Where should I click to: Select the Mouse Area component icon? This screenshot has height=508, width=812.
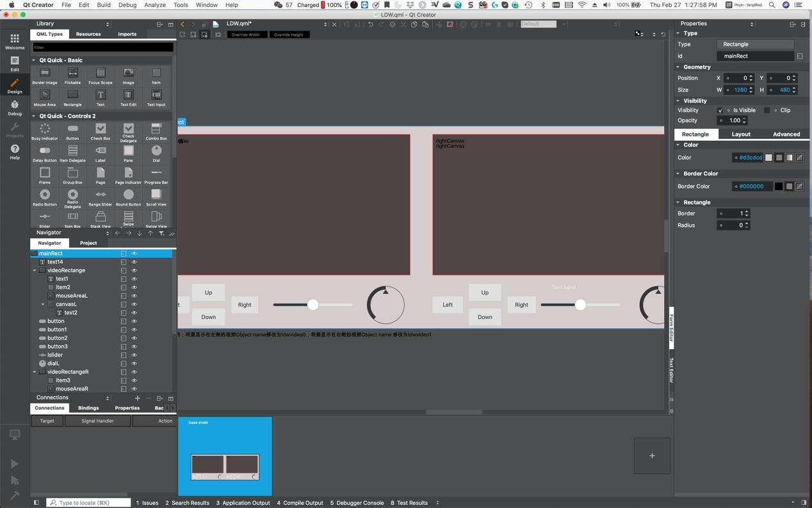[45, 95]
